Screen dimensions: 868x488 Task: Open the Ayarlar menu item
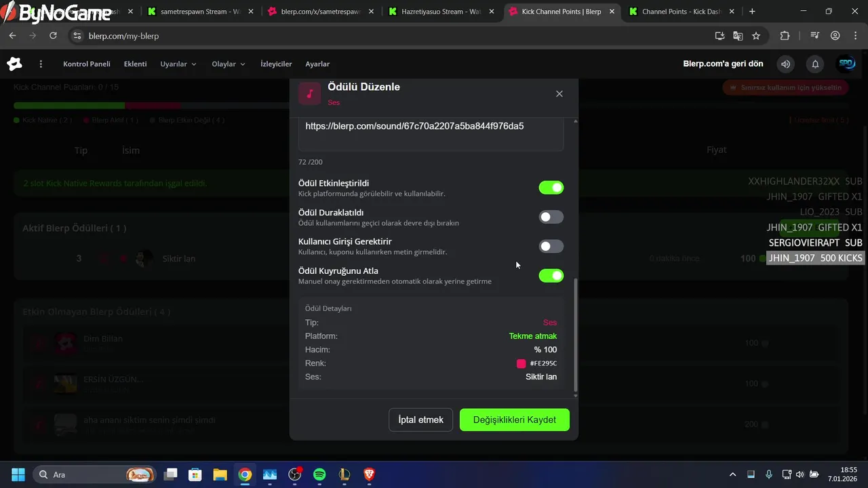point(317,64)
